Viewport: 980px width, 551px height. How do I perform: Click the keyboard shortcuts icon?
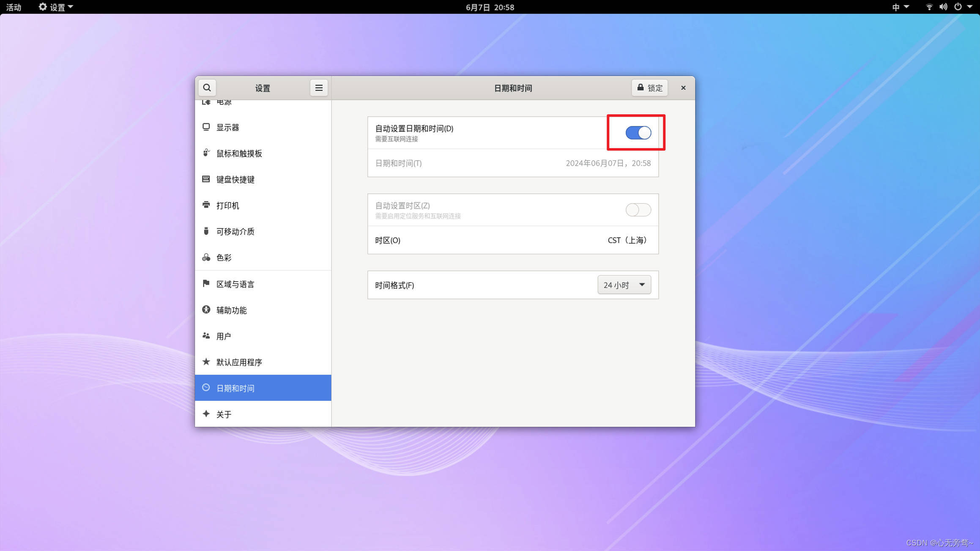pos(206,179)
